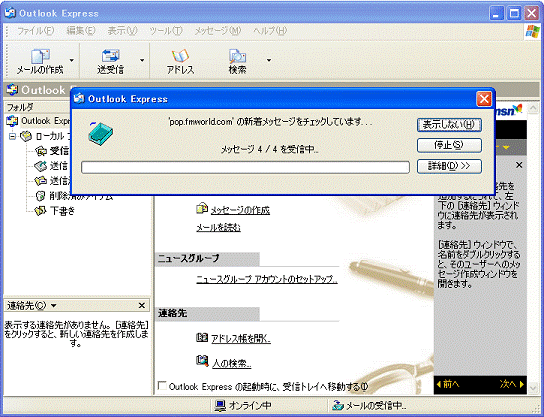Click the オンライン中 status bar icon

click(x=220, y=406)
